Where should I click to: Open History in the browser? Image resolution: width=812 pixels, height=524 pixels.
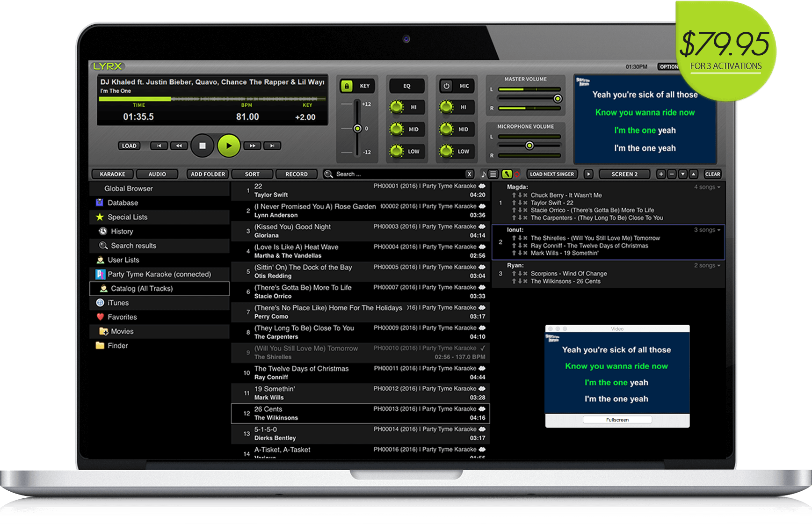(159, 231)
